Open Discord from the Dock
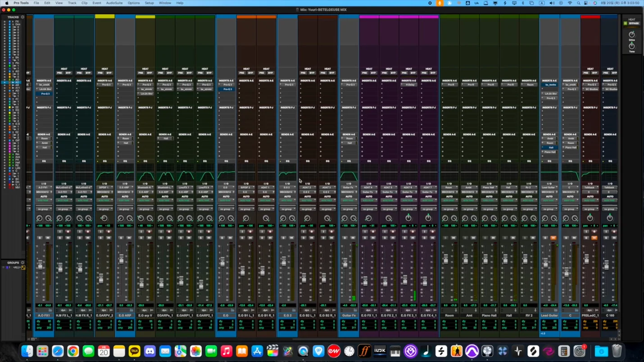The image size is (644, 362). coord(150,351)
